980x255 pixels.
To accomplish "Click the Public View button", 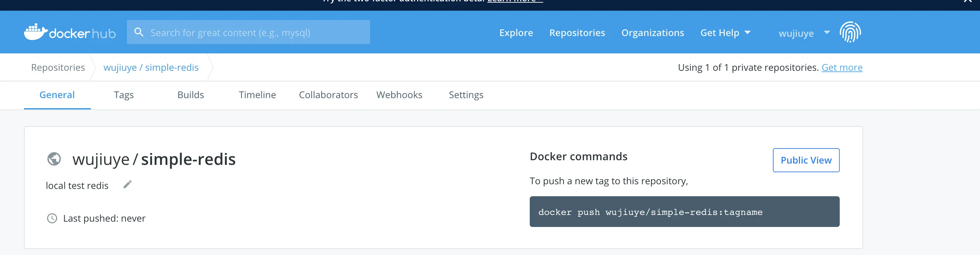I will [806, 160].
